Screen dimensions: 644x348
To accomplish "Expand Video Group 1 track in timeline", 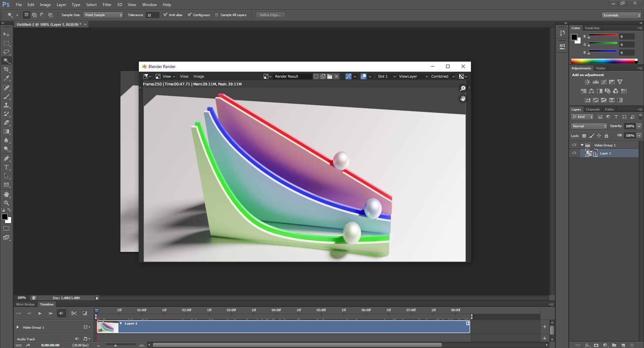I will click(17, 327).
